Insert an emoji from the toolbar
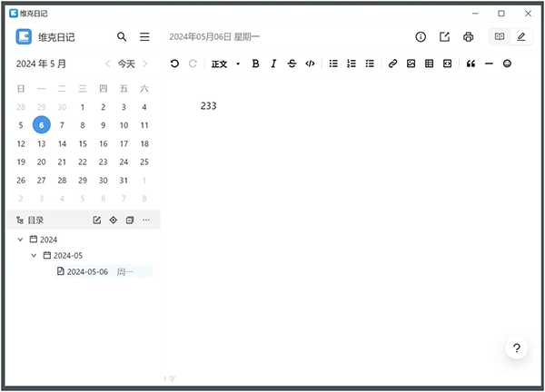Image resolution: width=545 pixels, height=392 pixels. [507, 64]
